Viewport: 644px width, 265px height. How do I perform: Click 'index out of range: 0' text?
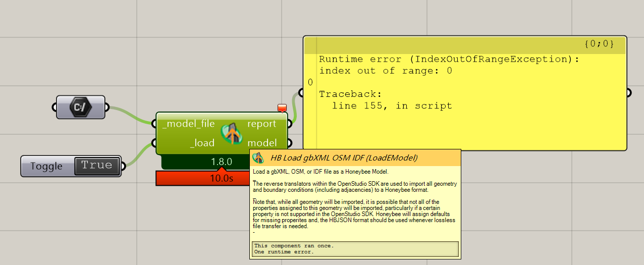[x=386, y=71]
